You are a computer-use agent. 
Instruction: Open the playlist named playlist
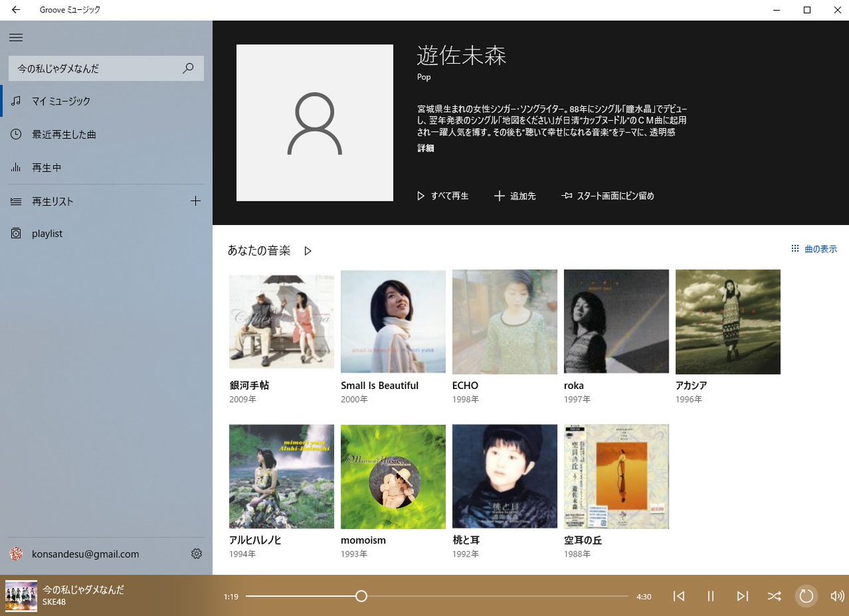click(106, 233)
